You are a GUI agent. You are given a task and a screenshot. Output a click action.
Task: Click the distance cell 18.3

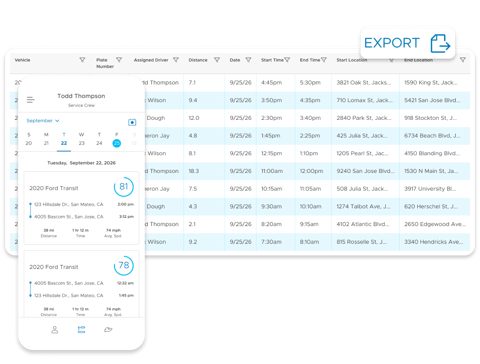tap(194, 171)
